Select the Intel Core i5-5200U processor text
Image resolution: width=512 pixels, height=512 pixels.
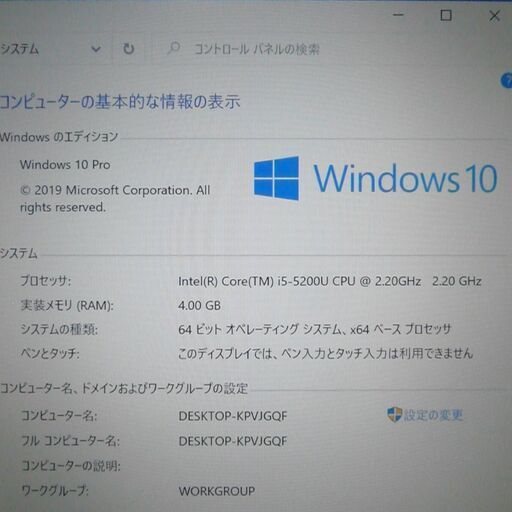click(330, 281)
